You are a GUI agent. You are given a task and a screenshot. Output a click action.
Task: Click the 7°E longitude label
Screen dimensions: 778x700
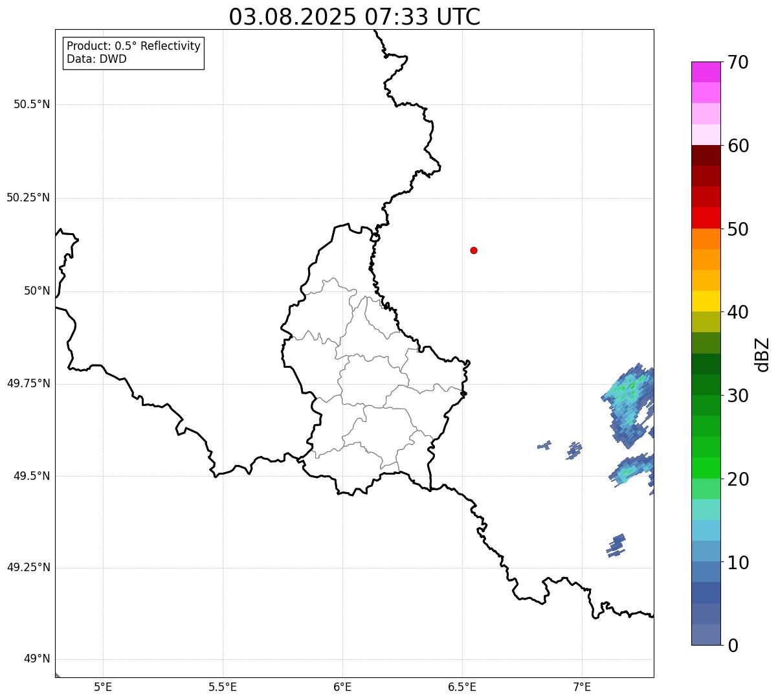click(x=582, y=686)
